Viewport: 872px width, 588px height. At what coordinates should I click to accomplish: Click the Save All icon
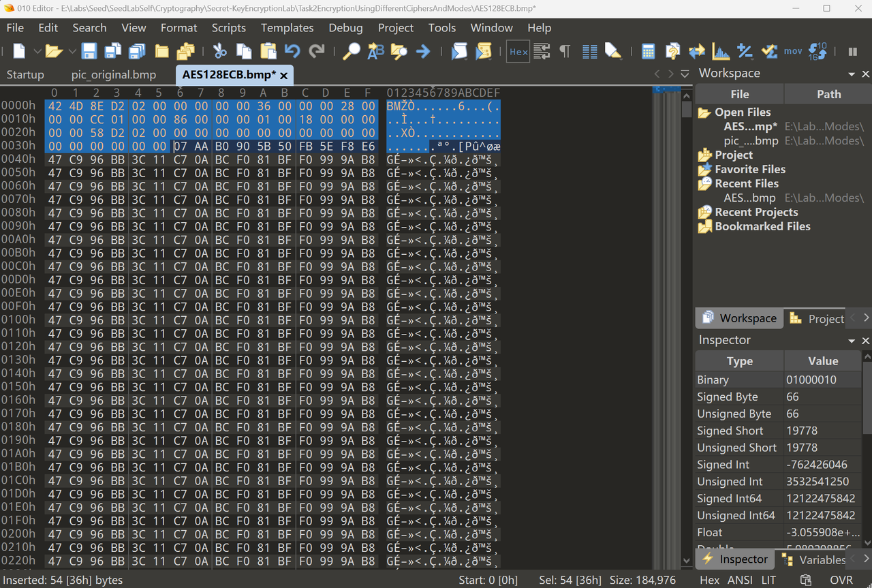[137, 51]
